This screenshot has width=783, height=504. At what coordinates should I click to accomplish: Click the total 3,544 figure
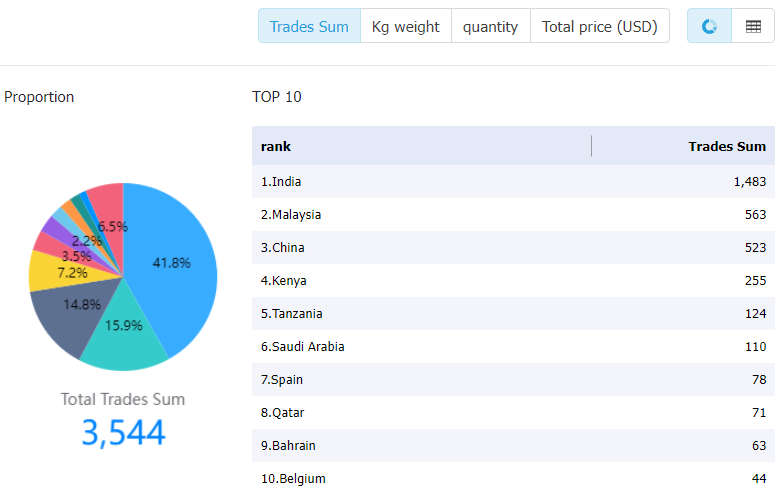[123, 433]
